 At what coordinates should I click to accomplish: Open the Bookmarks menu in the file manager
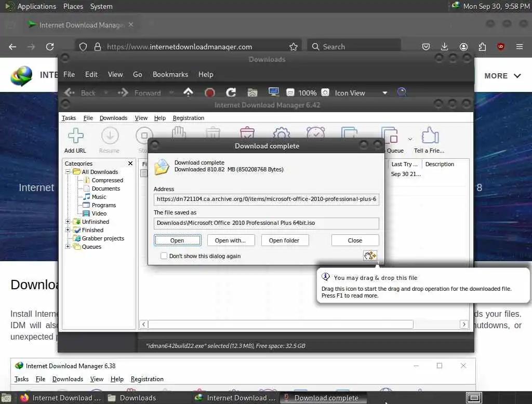point(170,74)
